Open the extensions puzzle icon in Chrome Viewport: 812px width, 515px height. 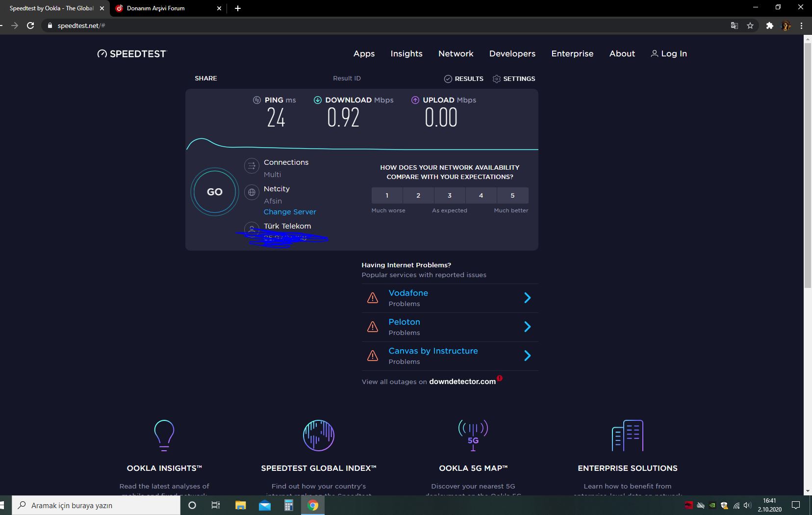(769, 26)
